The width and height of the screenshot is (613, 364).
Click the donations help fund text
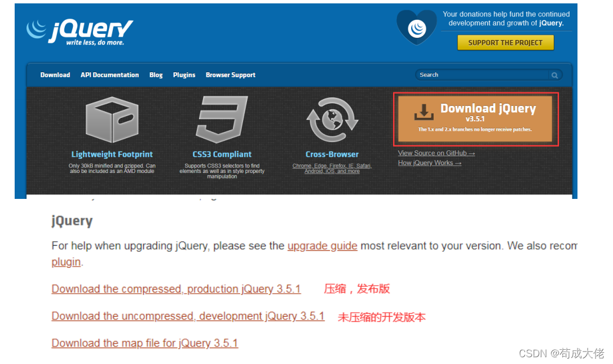506,19
